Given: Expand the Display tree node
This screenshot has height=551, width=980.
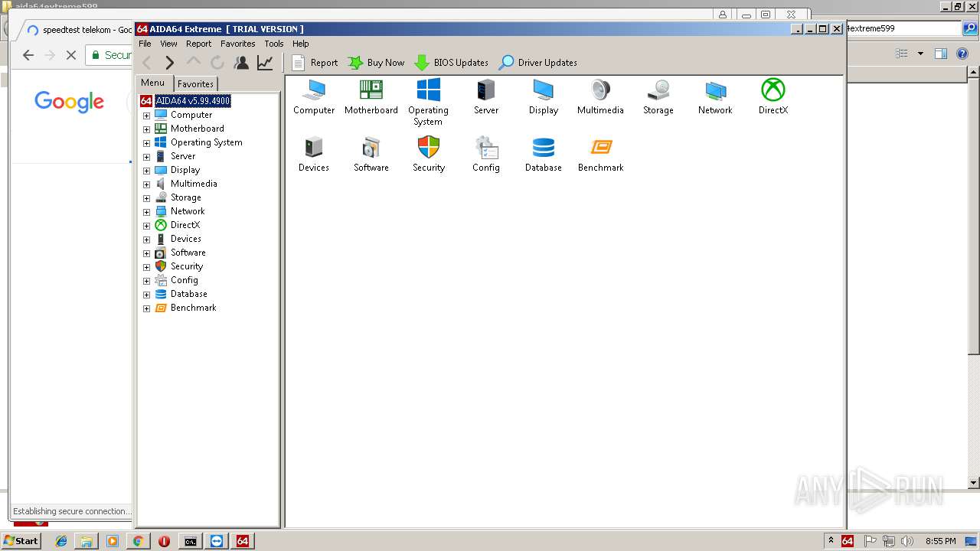Looking at the screenshot, I should pos(147,171).
